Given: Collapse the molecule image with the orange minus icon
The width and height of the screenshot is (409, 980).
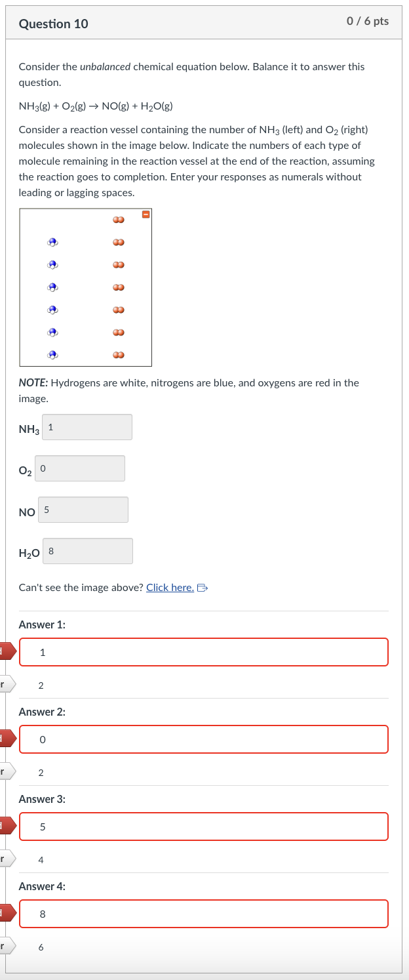Looking at the screenshot, I should coord(144,213).
